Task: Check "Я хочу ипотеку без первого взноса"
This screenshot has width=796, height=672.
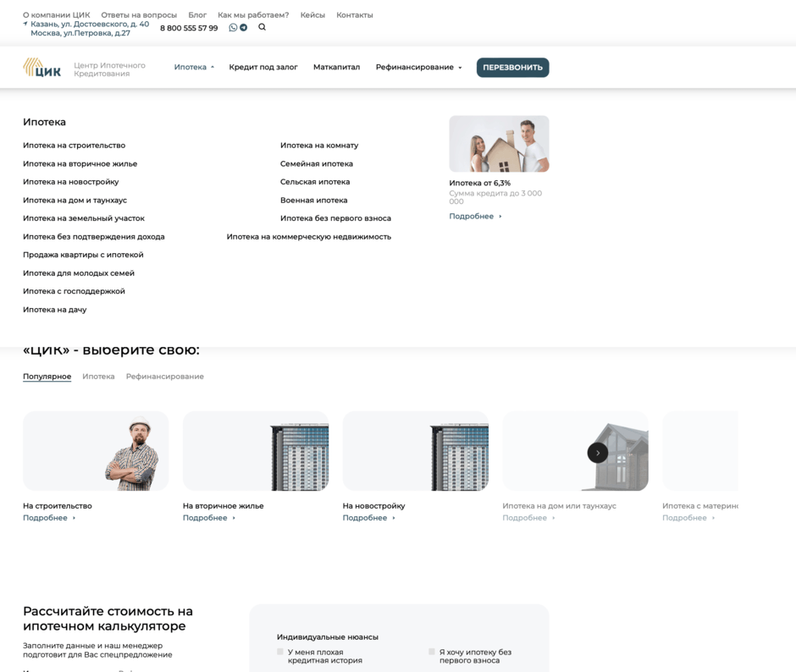Action: pyautogui.click(x=432, y=651)
